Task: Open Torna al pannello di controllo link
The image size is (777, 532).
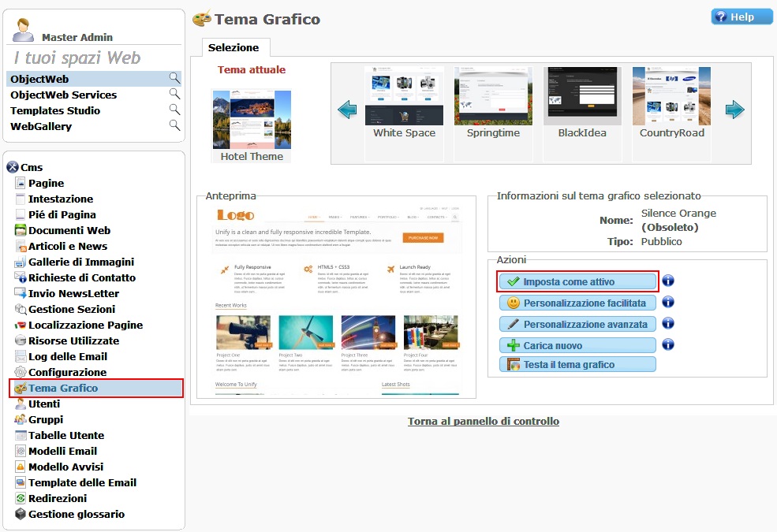Action: (x=483, y=422)
